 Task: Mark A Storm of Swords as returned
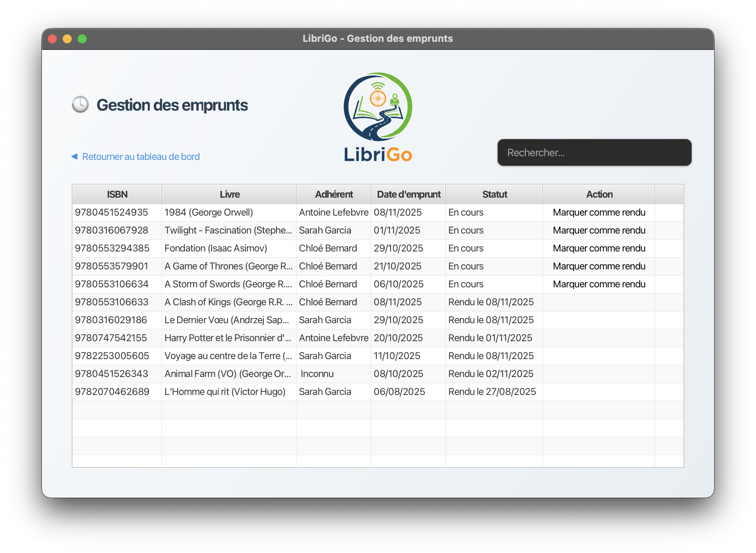[x=599, y=284]
